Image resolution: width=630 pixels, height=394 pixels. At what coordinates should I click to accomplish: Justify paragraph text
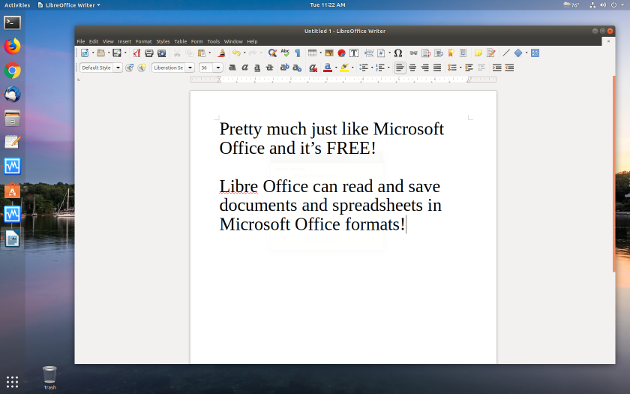point(437,67)
